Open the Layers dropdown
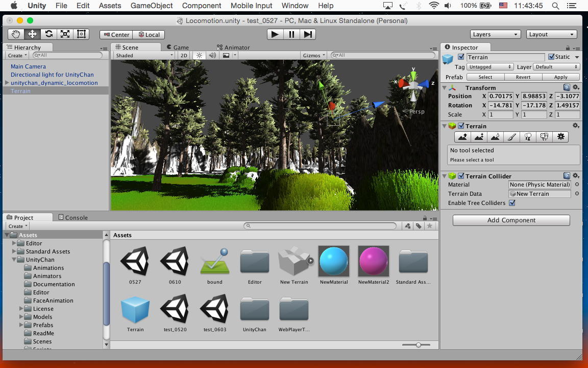 495,34
